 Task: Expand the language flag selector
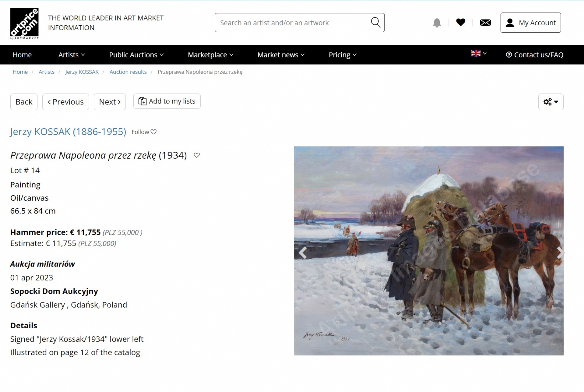click(x=479, y=53)
